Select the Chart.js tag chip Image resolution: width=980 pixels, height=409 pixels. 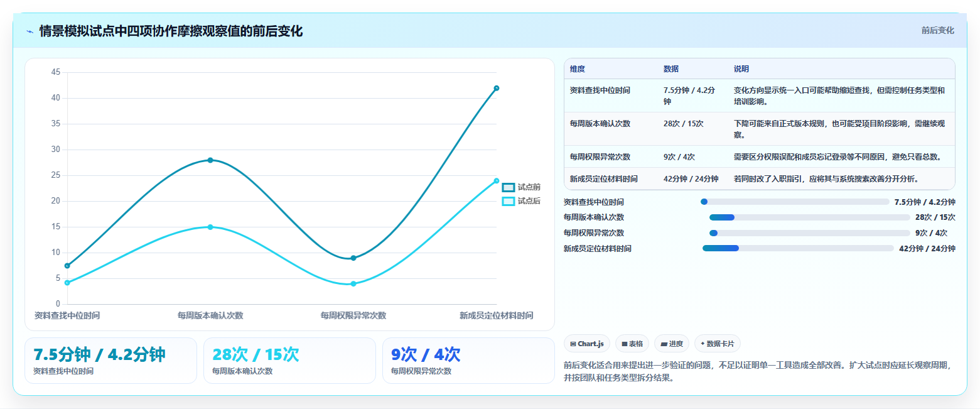coord(587,344)
